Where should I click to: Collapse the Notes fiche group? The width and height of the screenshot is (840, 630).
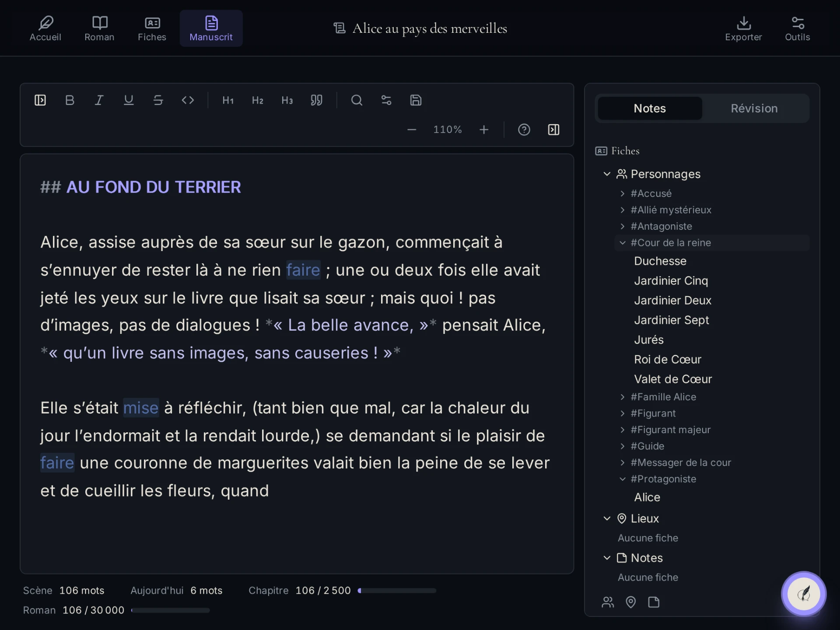tap(607, 558)
